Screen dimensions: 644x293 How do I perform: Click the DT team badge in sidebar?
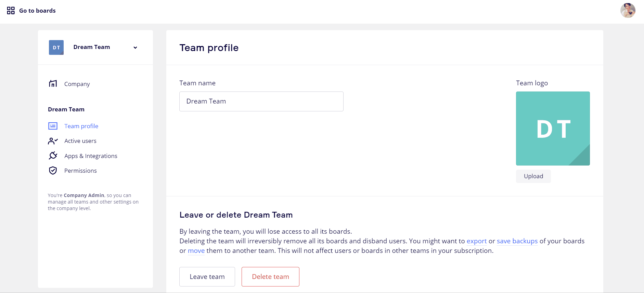[56, 48]
